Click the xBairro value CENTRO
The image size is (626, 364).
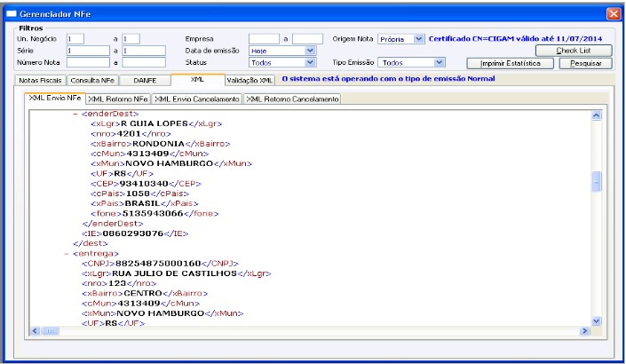click(143, 293)
